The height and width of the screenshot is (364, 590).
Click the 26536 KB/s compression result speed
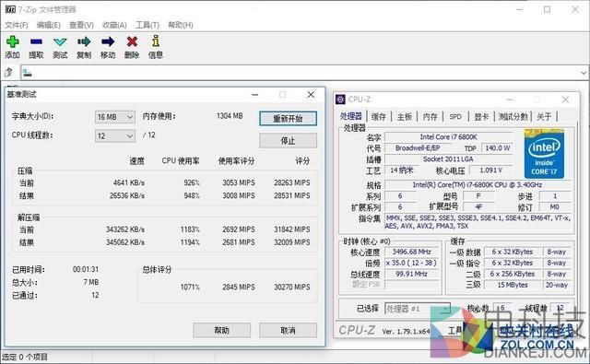(x=127, y=195)
